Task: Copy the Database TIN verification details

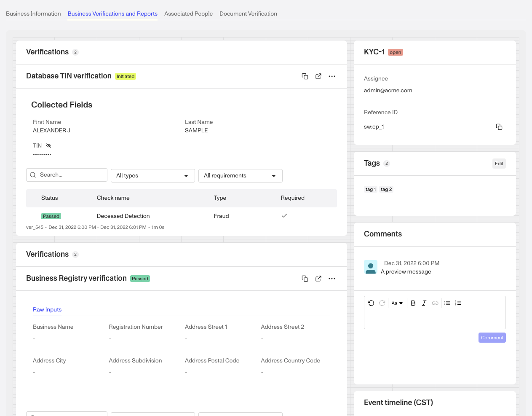Action: pyautogui.click(x=305, y=76)
